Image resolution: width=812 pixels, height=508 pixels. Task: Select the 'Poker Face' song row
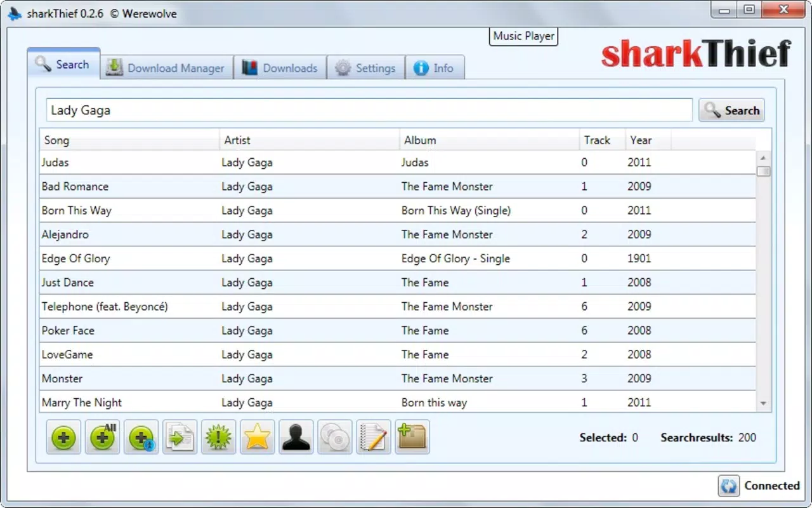click(x=398, y=331)
